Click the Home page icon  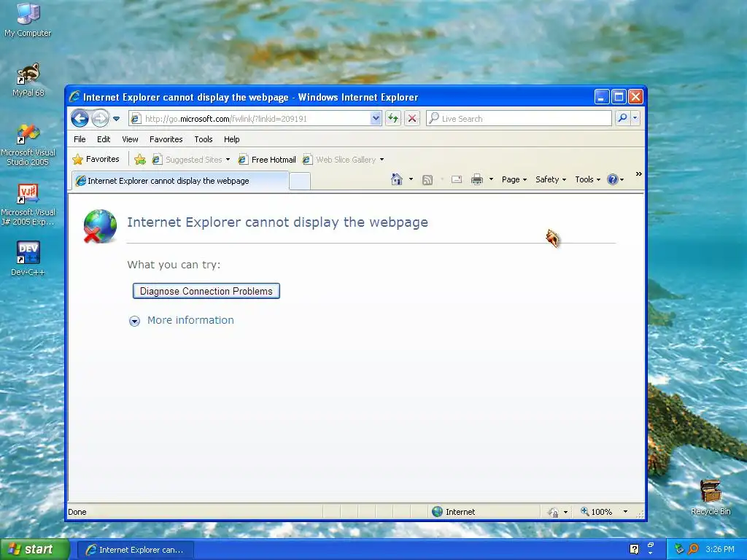tap(396, 179)
